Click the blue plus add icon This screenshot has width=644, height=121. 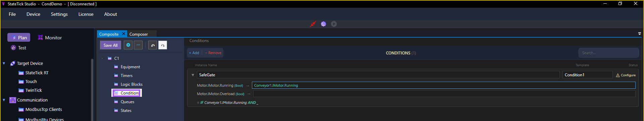click(128, 45)
